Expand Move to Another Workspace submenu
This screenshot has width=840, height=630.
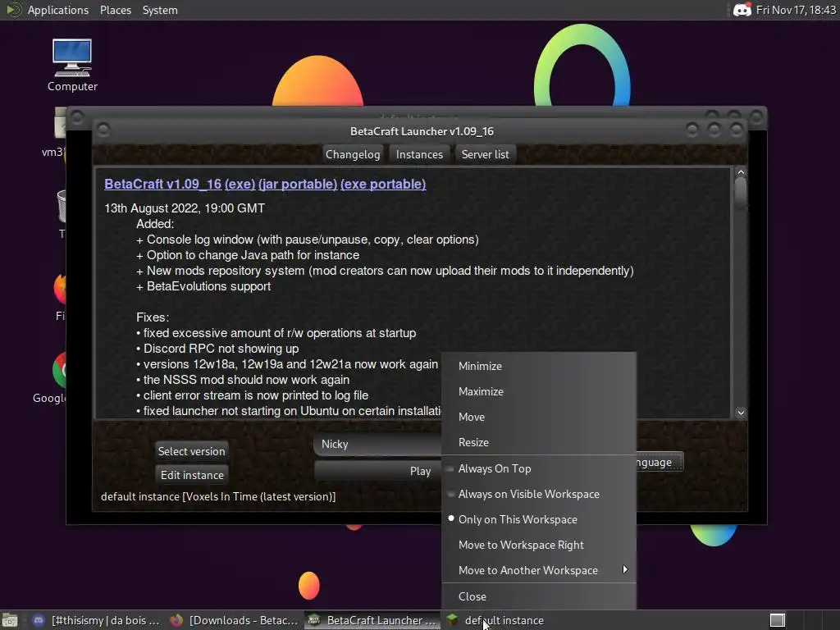(539, 571)
